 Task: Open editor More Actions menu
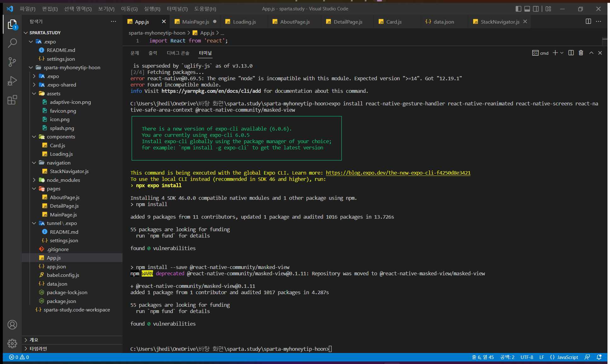click(x=599, y=21)
